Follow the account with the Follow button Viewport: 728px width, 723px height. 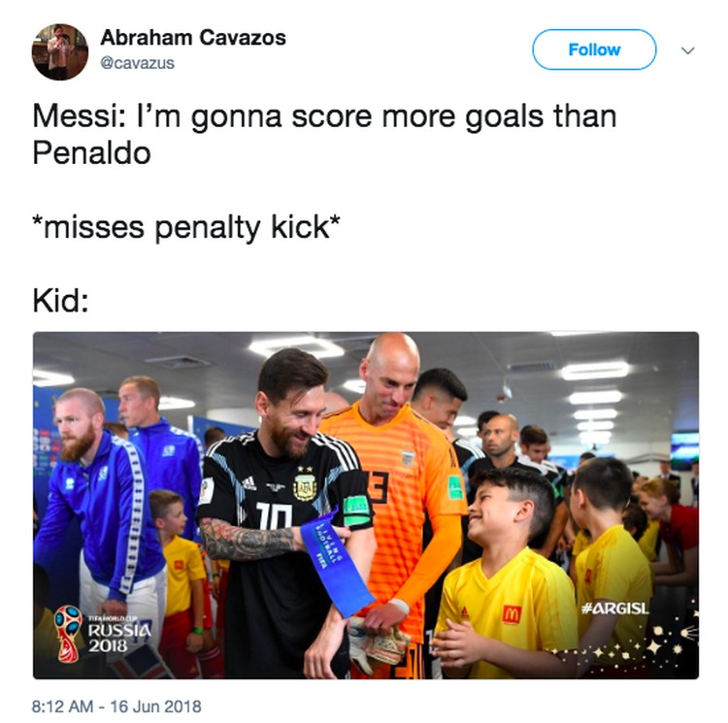(594, 49)
